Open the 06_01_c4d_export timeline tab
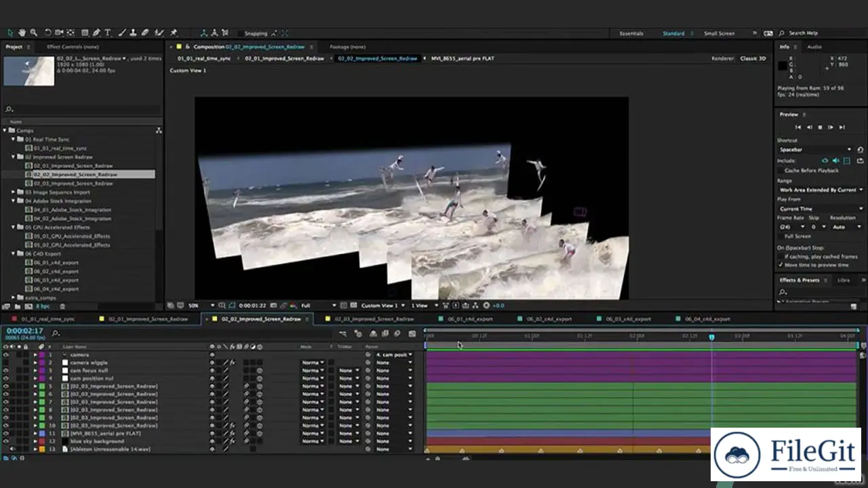This screenshot has width=868, height=488. [469, 319]
